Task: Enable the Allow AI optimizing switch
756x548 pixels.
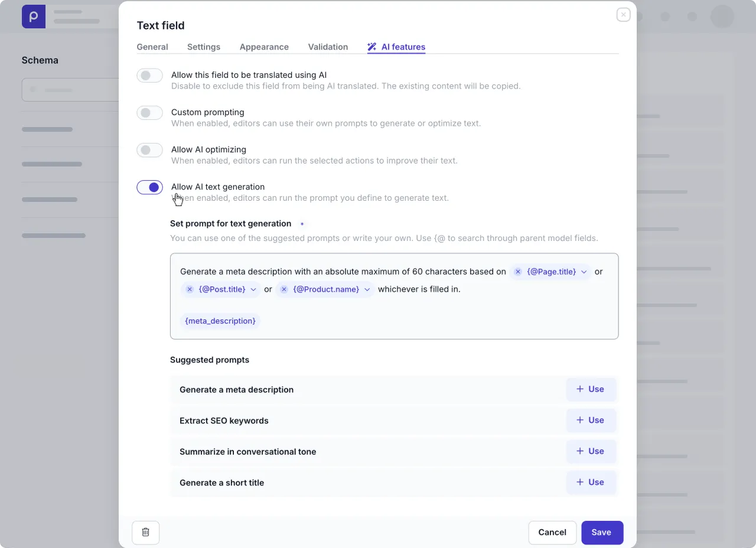Action: [x=149, y=150]
